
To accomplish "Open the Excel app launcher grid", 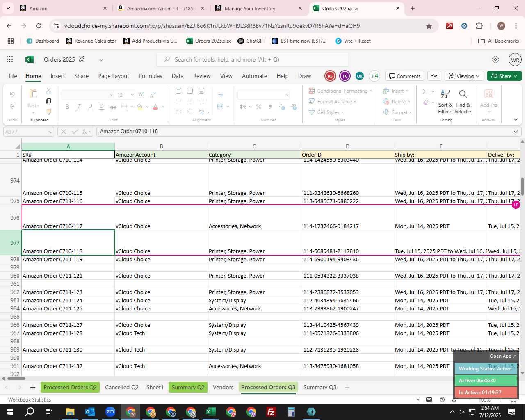I will [10, 59].
